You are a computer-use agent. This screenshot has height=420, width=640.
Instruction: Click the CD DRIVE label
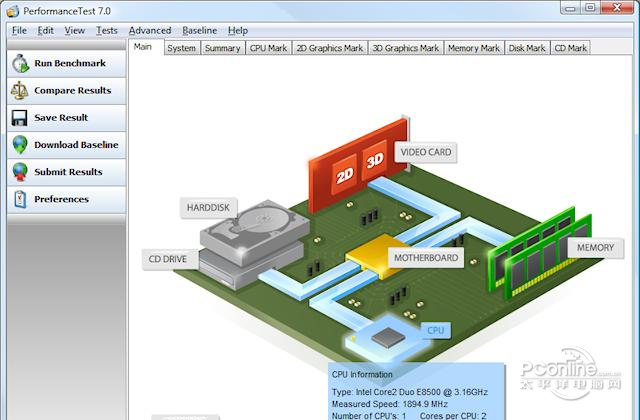168,259
